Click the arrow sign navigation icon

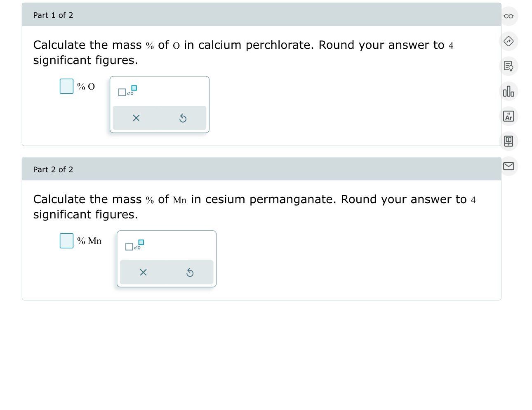pos(508,41)
